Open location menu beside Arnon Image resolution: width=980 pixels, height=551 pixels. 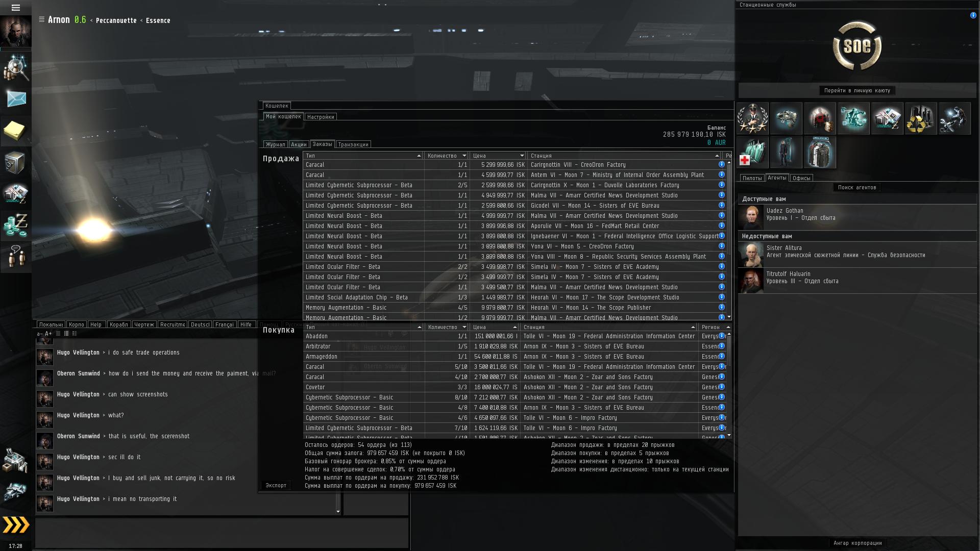pyautogui.click(x=42, y=19)
